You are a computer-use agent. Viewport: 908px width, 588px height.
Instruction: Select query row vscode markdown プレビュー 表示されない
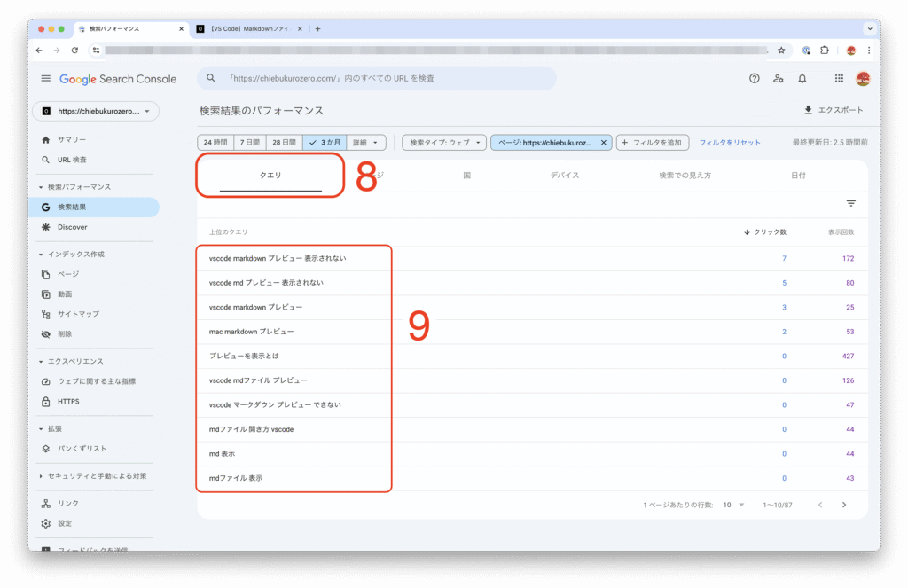pyautogui.click(x=532, y=258)
